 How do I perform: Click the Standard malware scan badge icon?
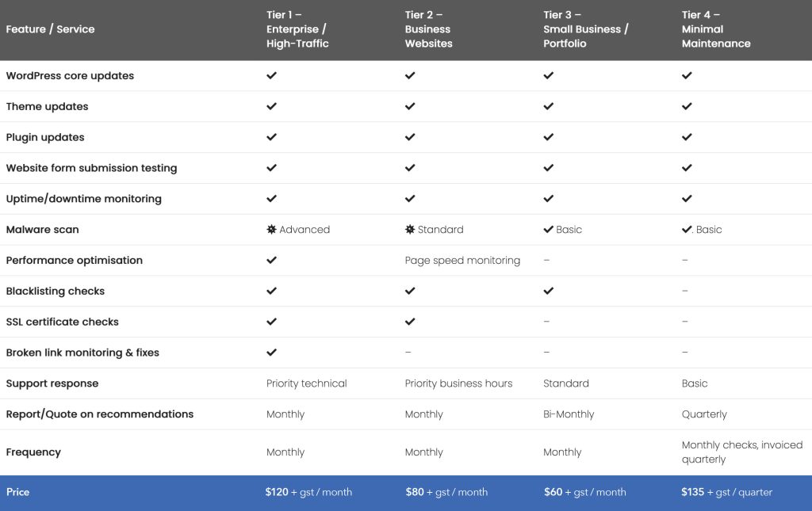[410, 230]
